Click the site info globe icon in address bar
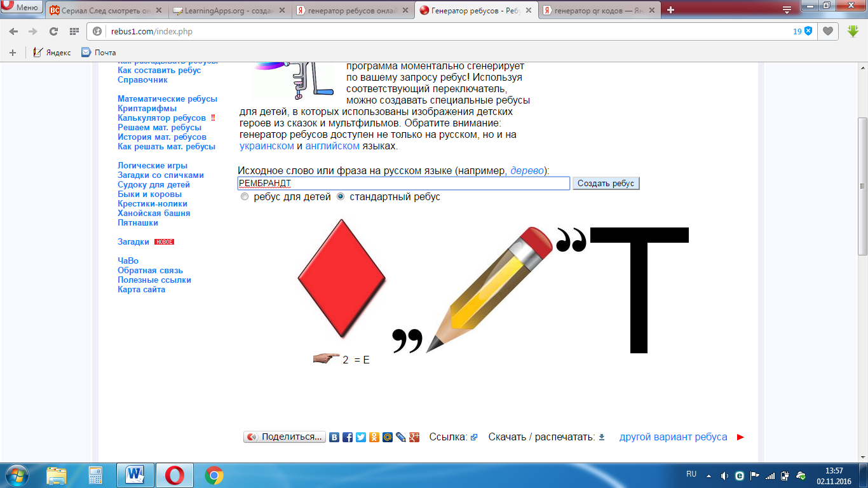 97,31
